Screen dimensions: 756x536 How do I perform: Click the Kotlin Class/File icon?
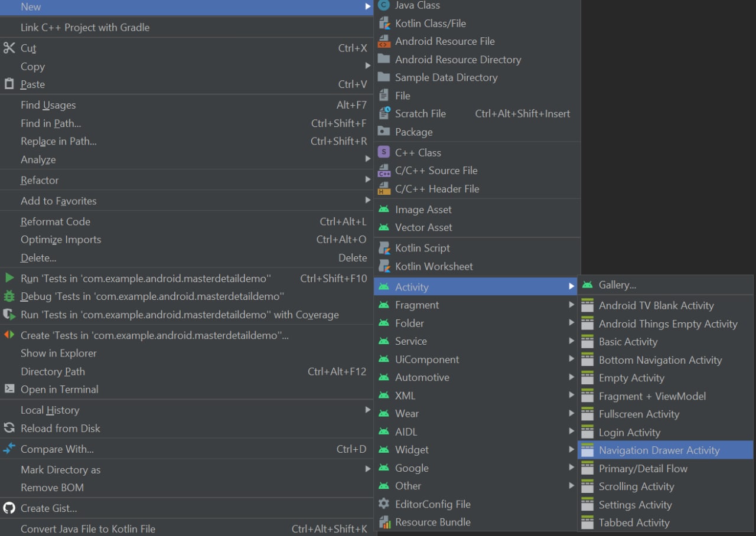click(x=384, y=23)
